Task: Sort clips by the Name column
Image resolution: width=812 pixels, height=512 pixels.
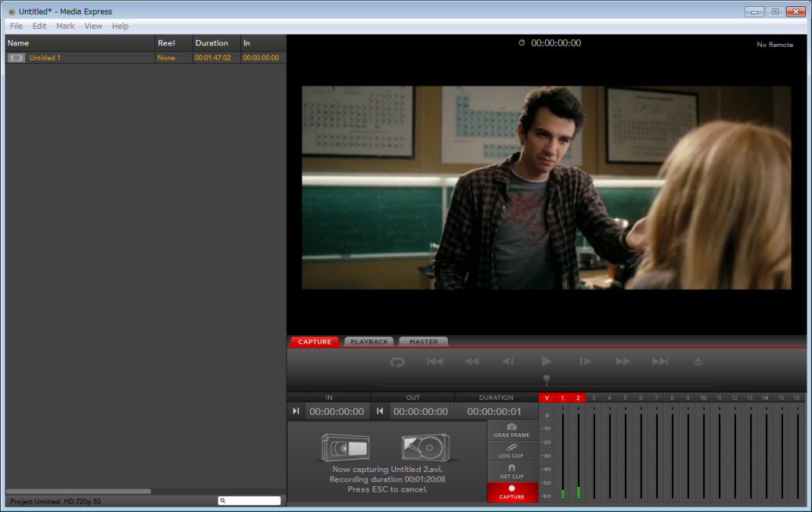Action: [81, 43]
